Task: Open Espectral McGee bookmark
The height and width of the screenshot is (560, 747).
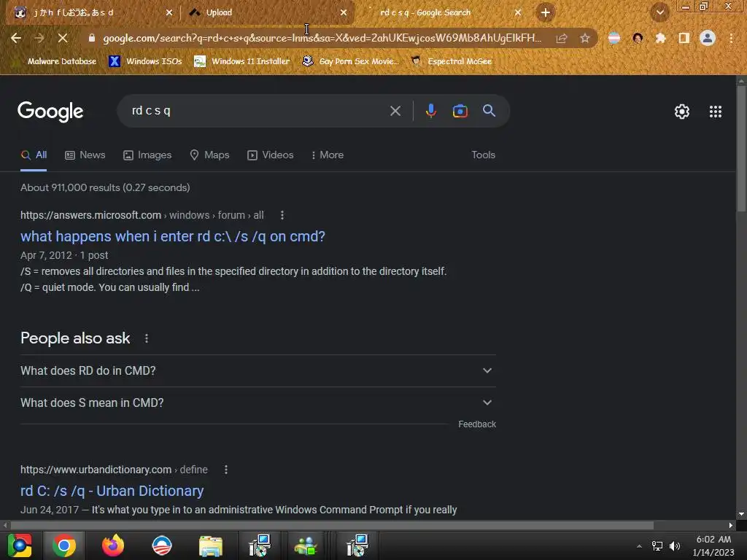Action: pyautogui.click(x=452, y=61)
